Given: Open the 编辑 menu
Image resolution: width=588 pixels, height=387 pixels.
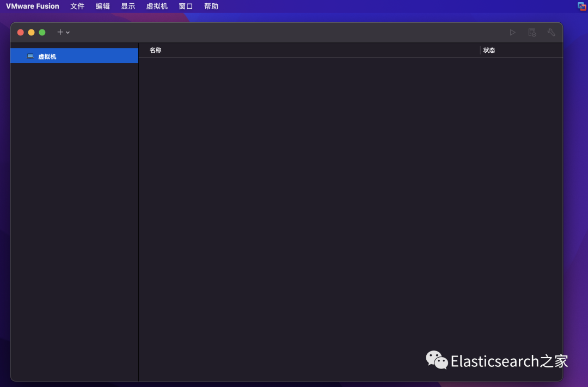Looking at the screenshot, I should click(x=103, y=7).
